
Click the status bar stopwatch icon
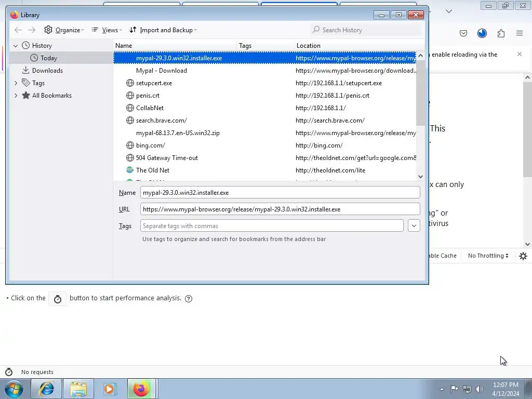coord(9,372)
